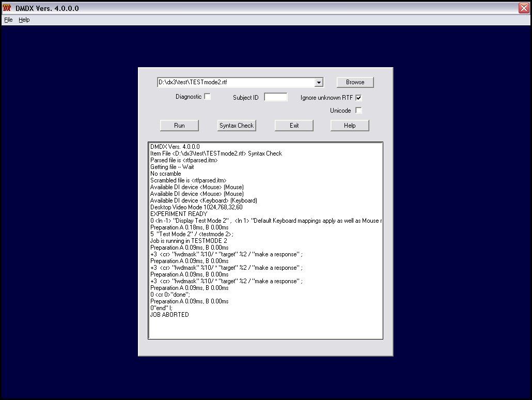This screenshot has height=400, width=532.
Task: Open the File menu
Action: pyautogui.click(x=8, y=20)
